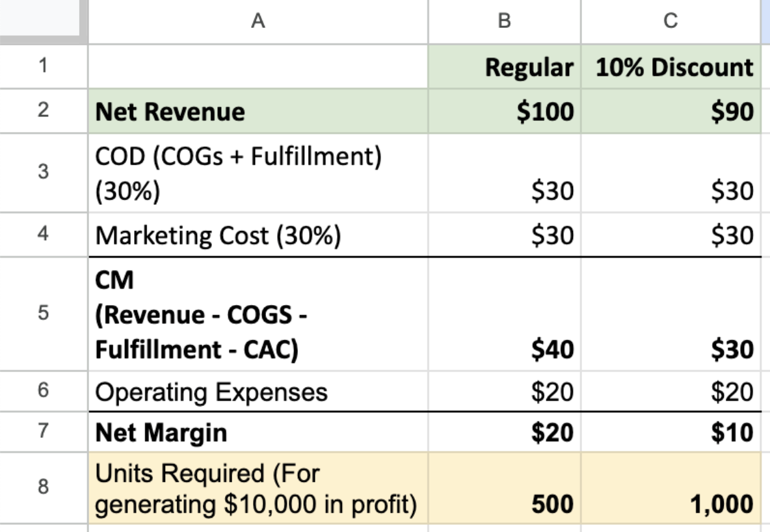The width and height of the screenshot is (770, 532).
Task: Select 'Units Required' label cell
Action: point(258,487)
